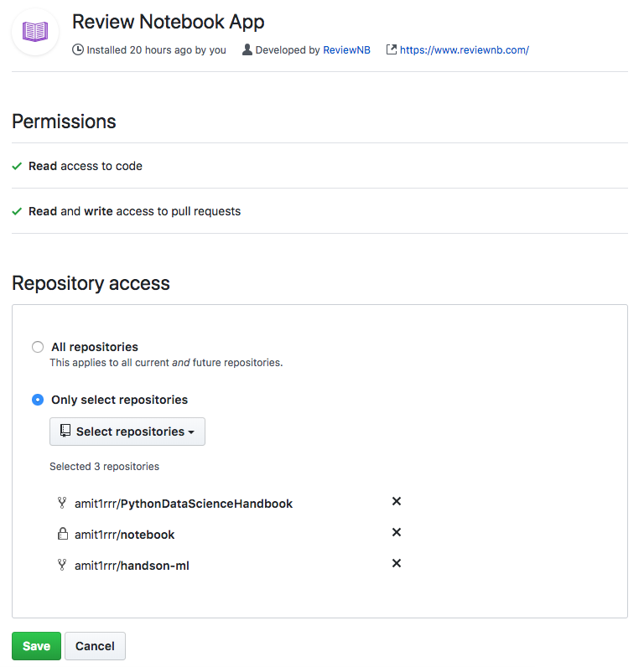Click the green check beside Read access to code
The height and width of the screenshot is (667, 644).
coord(17,166)
